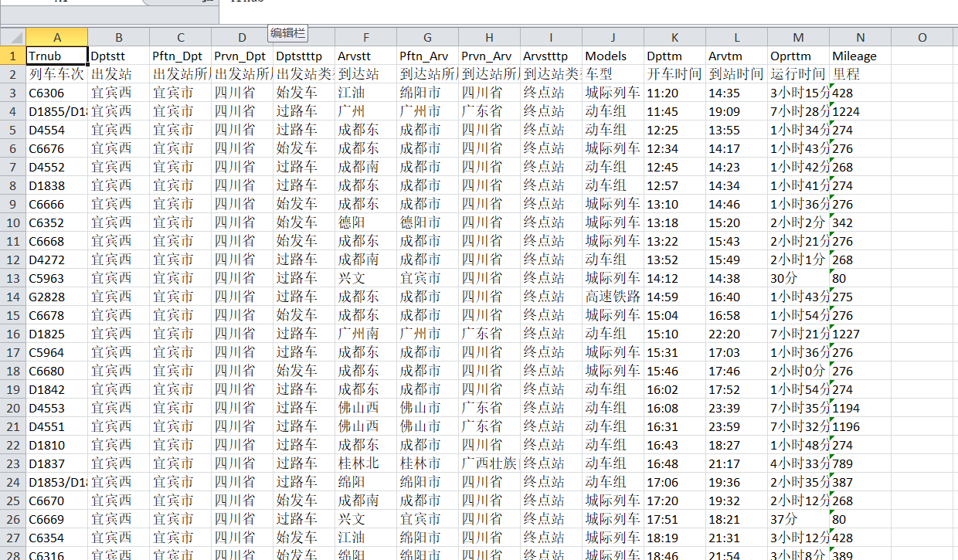
Task: Select the run time cell 30分
Action: coord(798,278)
